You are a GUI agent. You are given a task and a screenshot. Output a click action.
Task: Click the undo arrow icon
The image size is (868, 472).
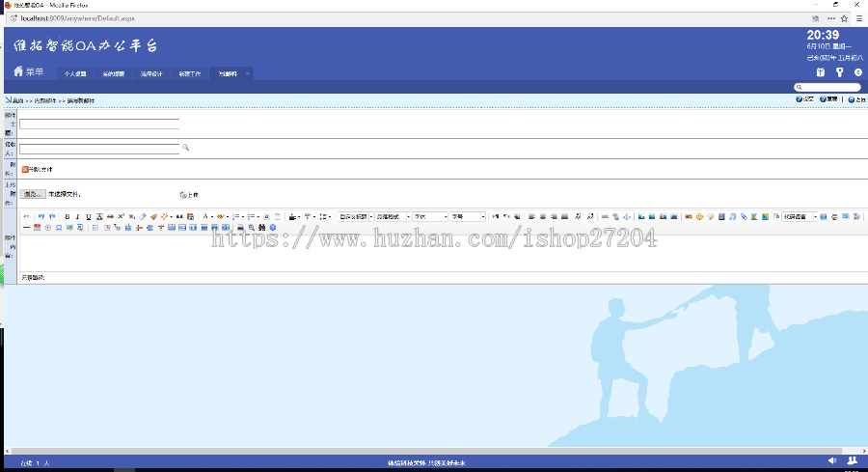41,216
